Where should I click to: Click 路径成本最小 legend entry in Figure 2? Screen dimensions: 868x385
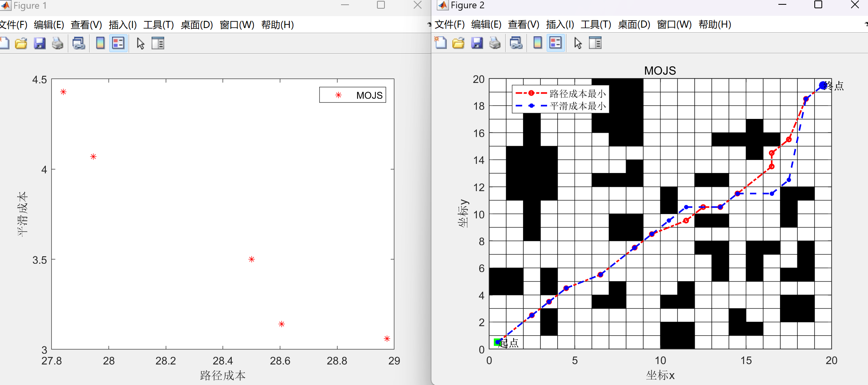[x=561, y=94]
